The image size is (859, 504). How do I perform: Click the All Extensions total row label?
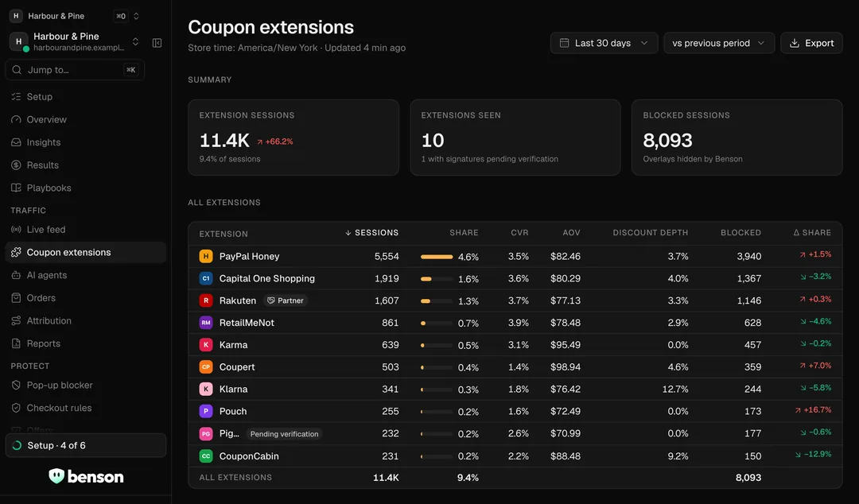tap(235, 477)
